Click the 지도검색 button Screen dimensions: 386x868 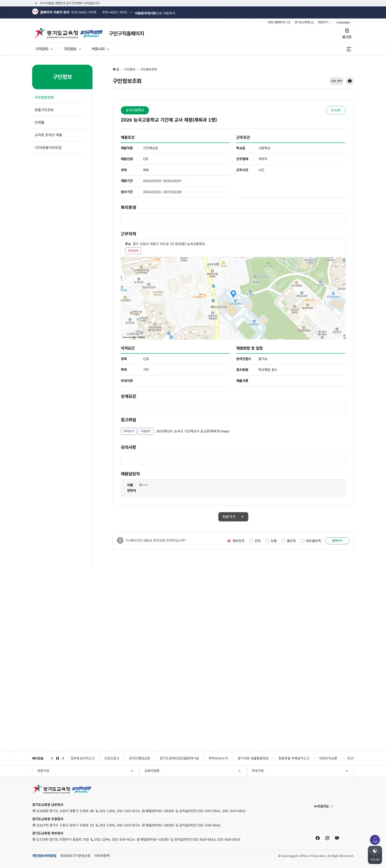pyautogui.click(x=133, y=251)
